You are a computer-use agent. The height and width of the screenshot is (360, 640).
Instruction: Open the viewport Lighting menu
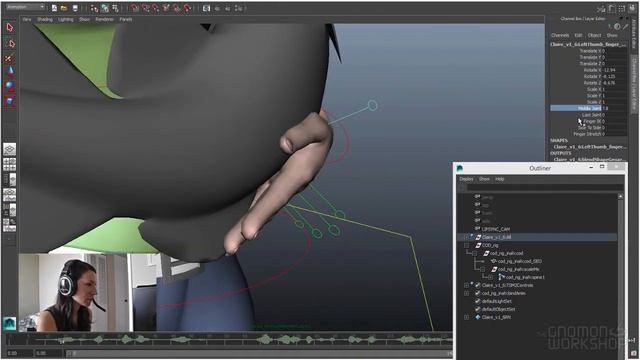[x=66, y=19]
